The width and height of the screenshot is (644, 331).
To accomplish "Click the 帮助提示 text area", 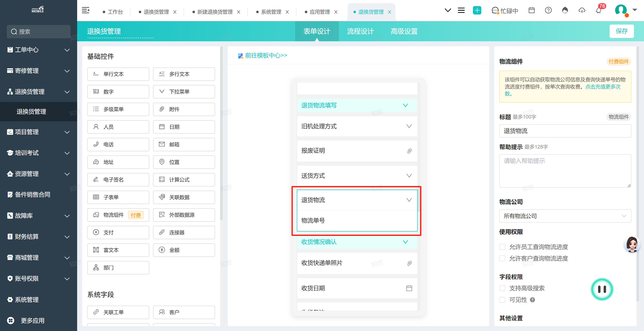I will point(565,171).
